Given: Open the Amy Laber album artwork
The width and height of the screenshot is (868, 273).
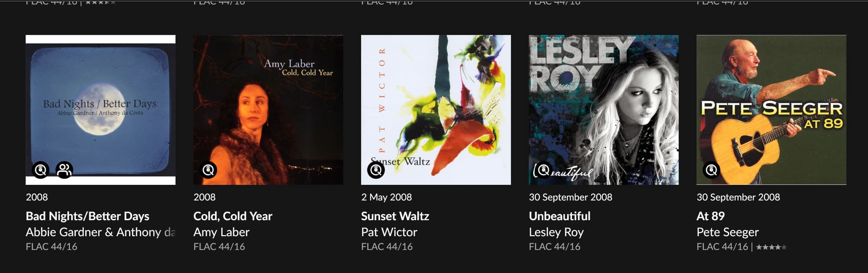Looking at the screenshot, I should click(x=268, y=110).
